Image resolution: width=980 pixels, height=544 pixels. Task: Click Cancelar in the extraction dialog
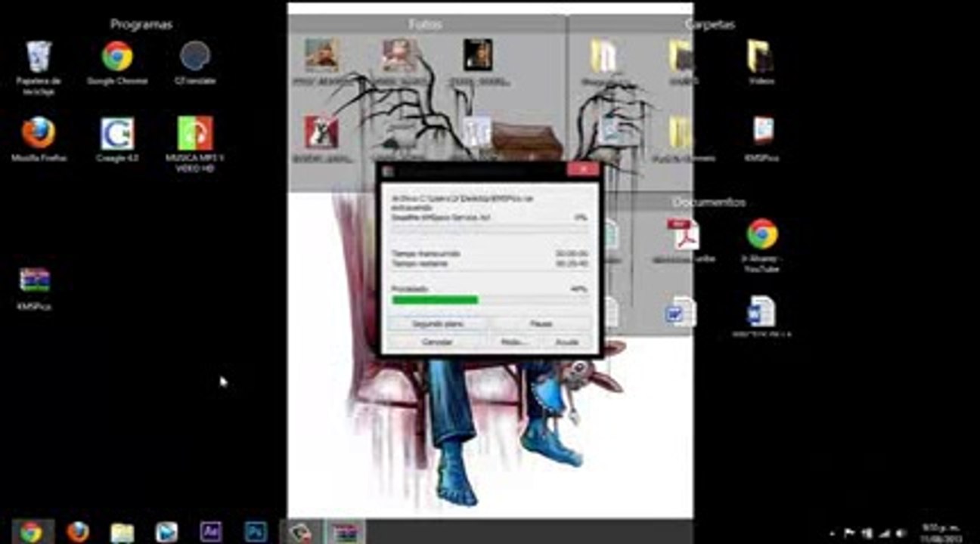coord(438,342)
